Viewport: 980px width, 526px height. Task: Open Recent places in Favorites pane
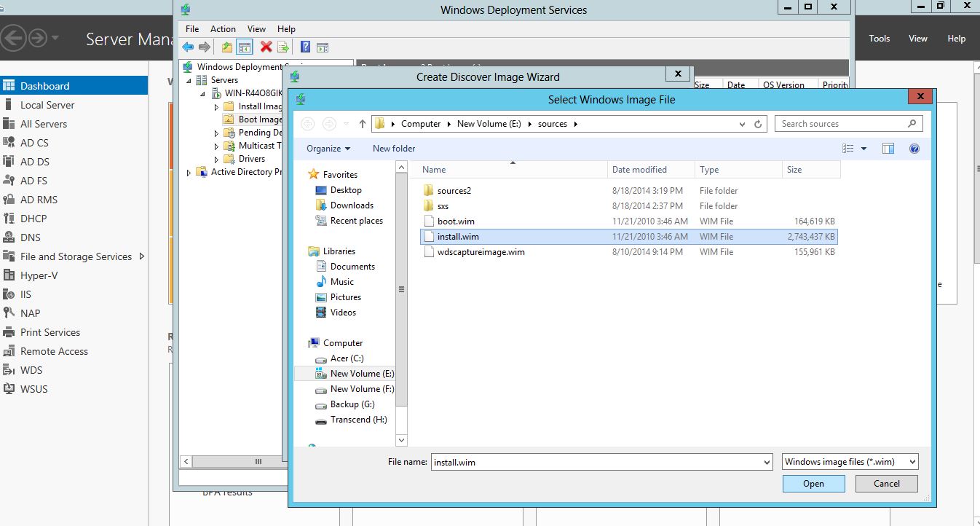click(356, 221)
